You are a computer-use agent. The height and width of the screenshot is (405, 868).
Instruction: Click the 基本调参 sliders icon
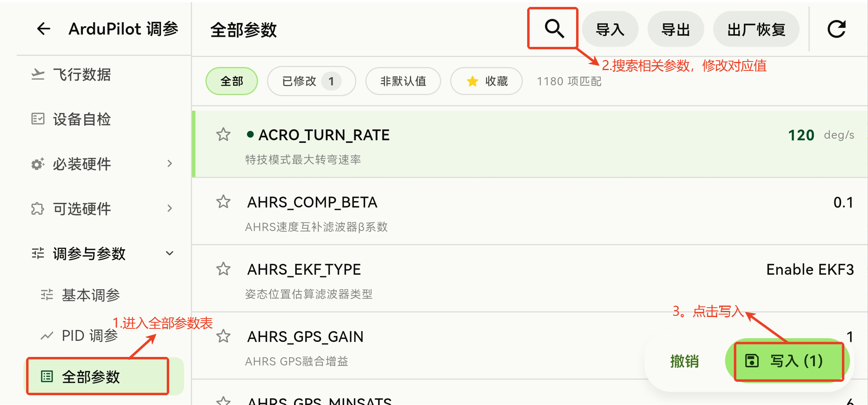[x=47, y=295]
